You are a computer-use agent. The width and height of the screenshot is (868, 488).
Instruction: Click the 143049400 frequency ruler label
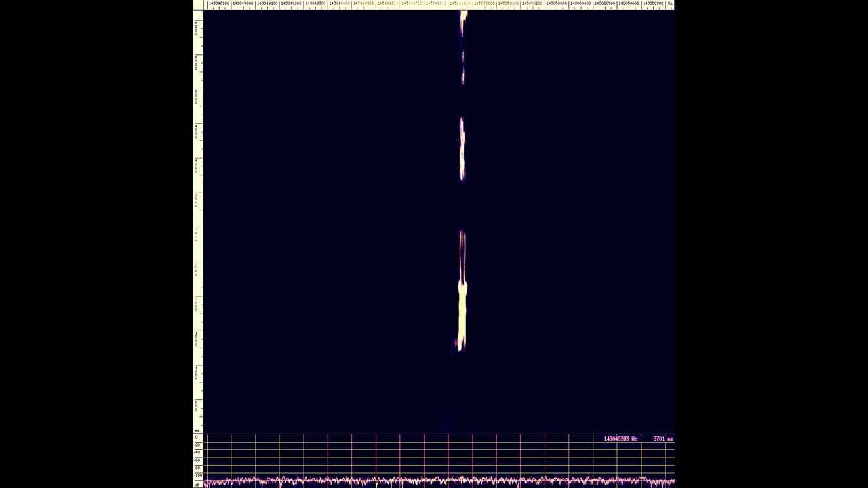pyautogui.click(x=339, y=4)
